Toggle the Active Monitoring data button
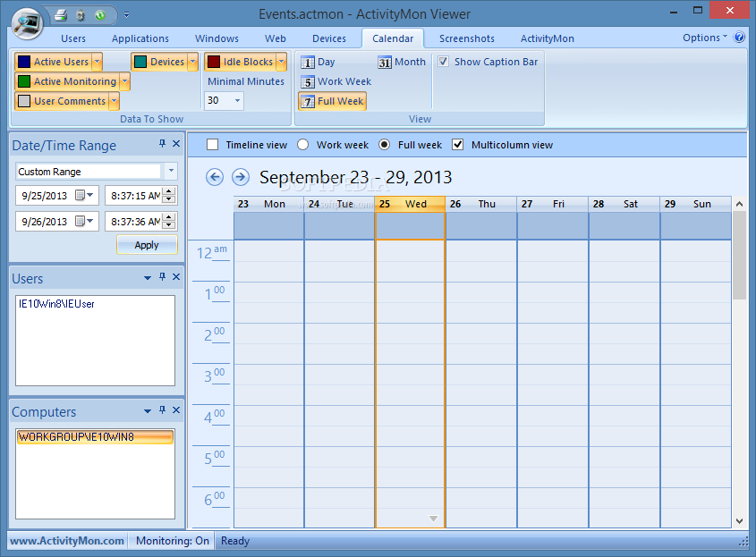 click(67, 81)
